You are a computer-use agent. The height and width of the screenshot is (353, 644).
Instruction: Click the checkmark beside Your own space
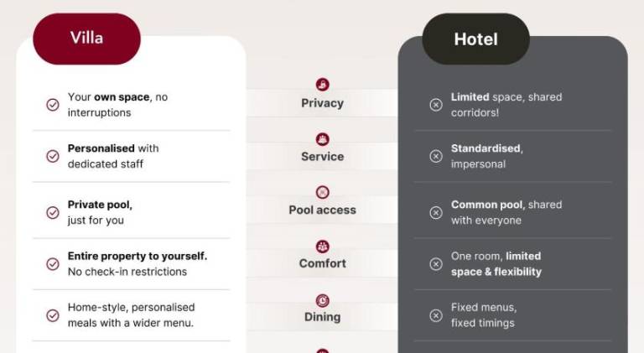click(53, 105)
